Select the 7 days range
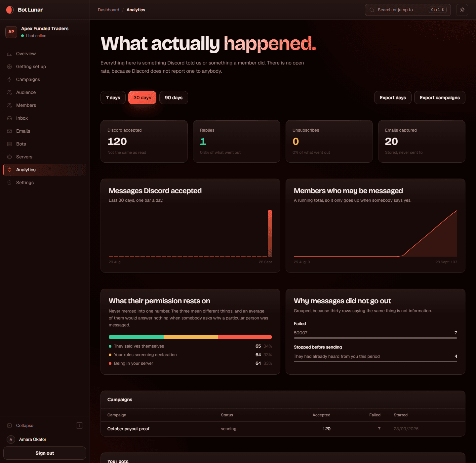Image resolution: width=476 pixels, height=463 pixels. coord(113,98)
